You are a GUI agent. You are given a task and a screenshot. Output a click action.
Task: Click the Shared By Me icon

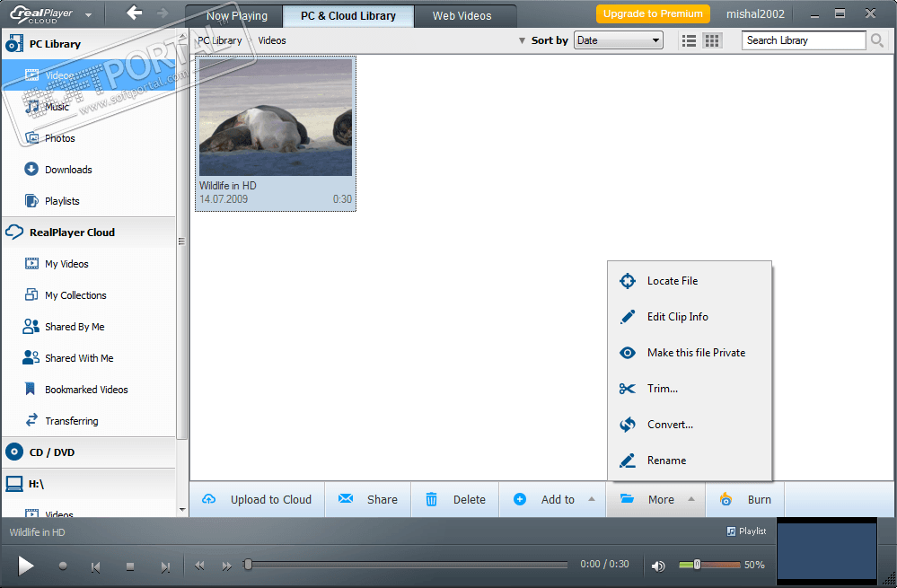(31, 326)
